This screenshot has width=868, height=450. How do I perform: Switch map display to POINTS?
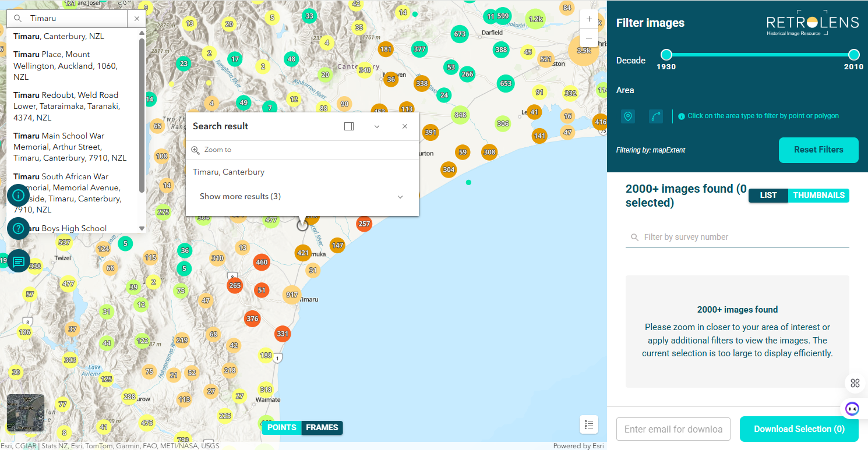pos(282,428)
